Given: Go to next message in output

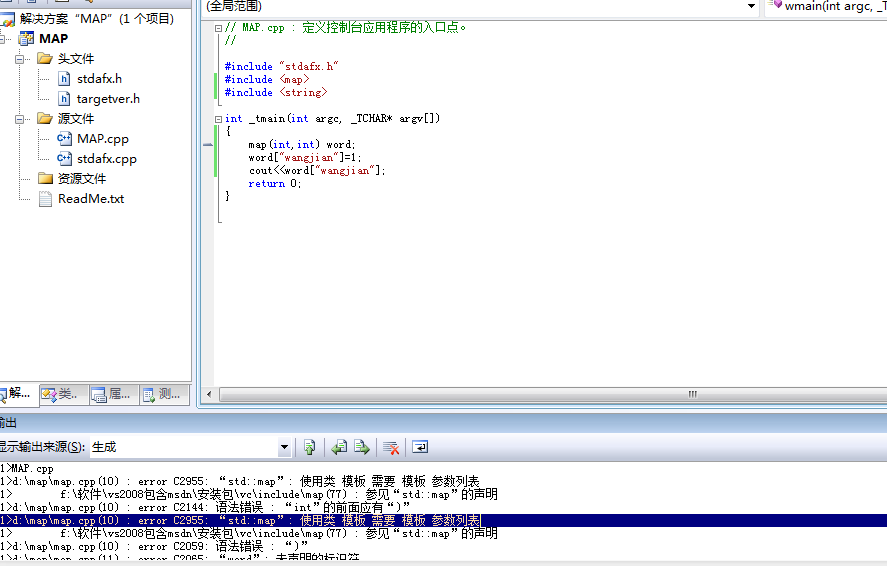Looking at the screenshot, I should [362, 447].
